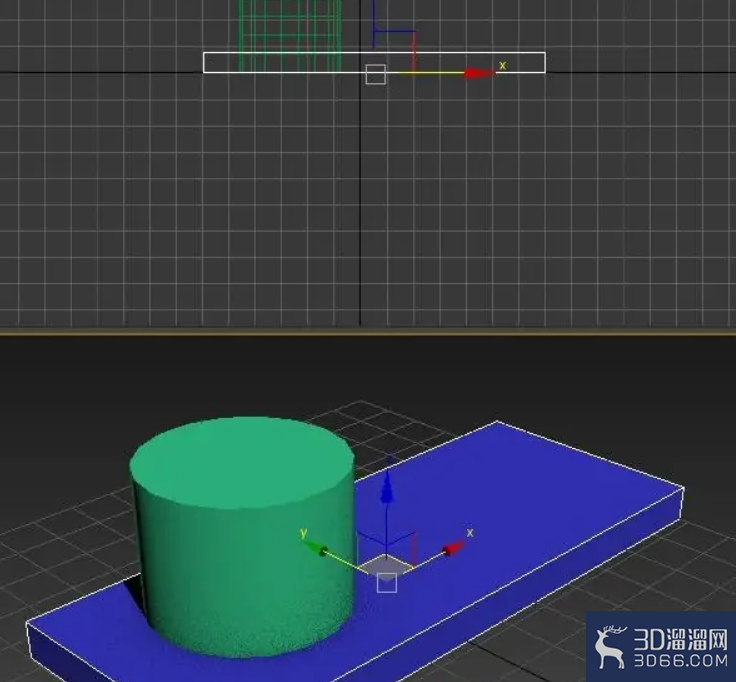Click the blue vertical axis line in the top viewport

pyautogui.click(x=374, y=23)
